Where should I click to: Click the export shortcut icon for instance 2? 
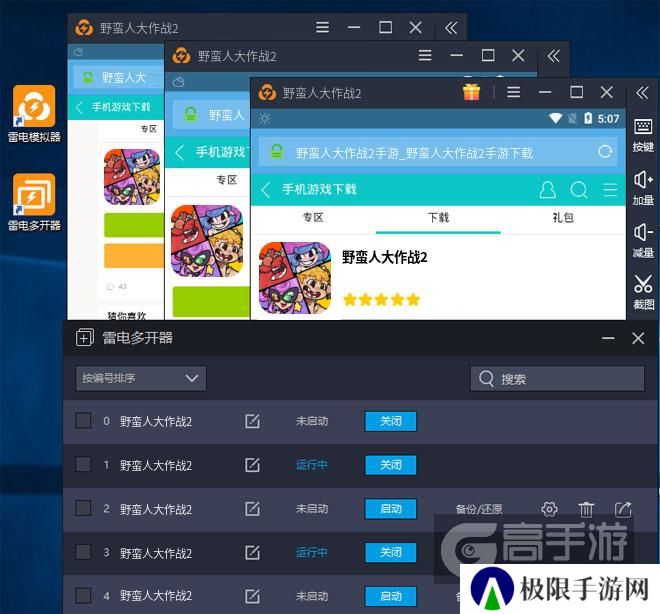623,509
